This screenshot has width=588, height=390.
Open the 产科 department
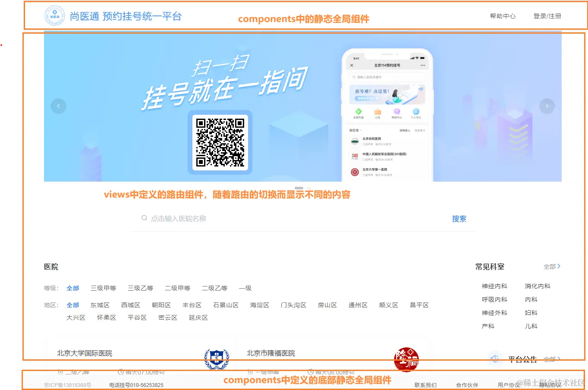point(488,326)
